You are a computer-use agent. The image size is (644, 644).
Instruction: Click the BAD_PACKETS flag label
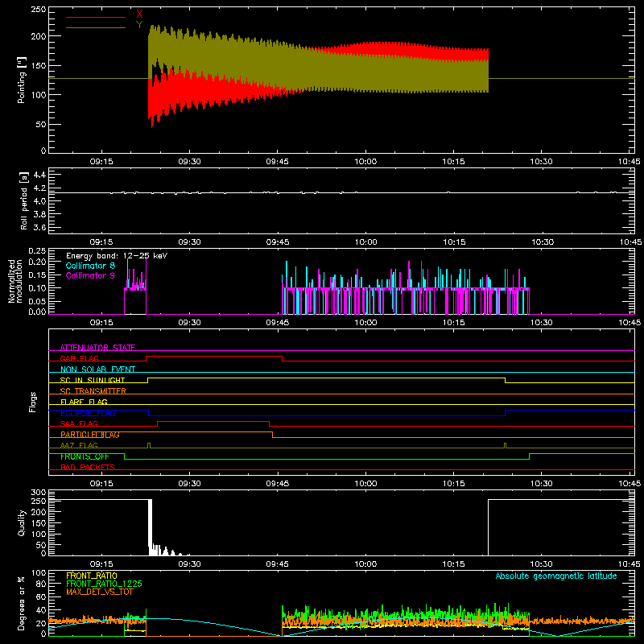click(x=88, y=467)
